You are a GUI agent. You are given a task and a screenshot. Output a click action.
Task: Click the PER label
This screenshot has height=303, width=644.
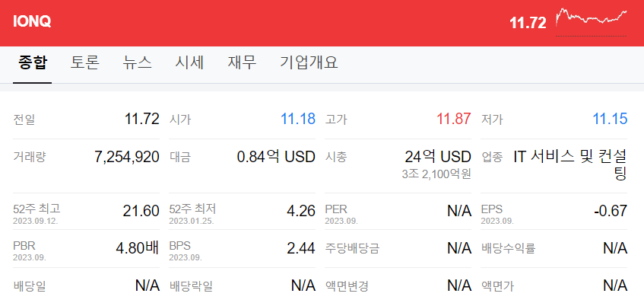(336, 209)
